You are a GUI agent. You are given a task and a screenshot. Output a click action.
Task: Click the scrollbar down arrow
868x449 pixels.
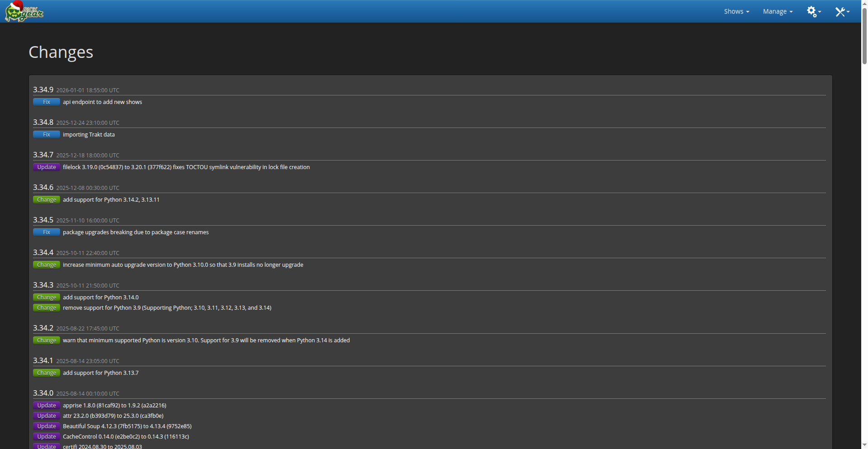coord(864,445)
